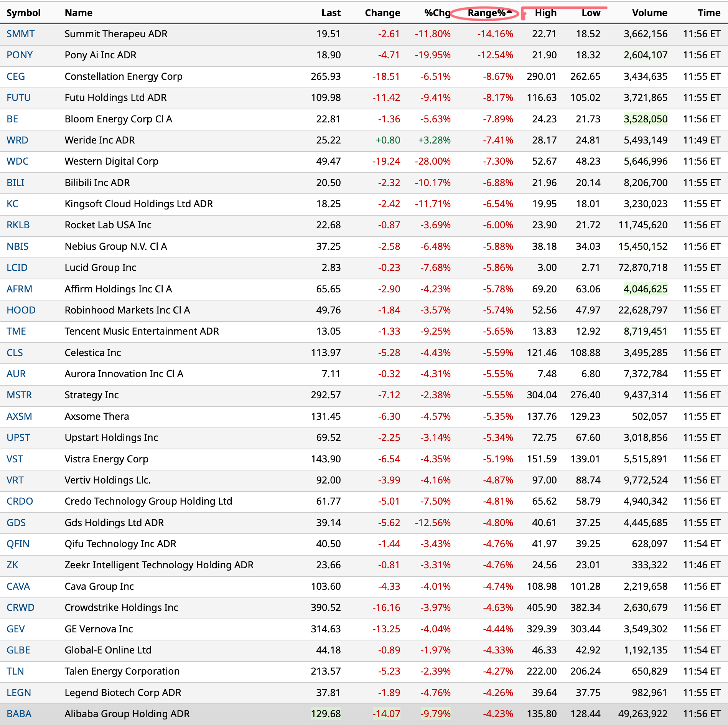
Task: Click the highlighted Bloom Energy volume 3,528,050
Action: click(x=645, y=119)
